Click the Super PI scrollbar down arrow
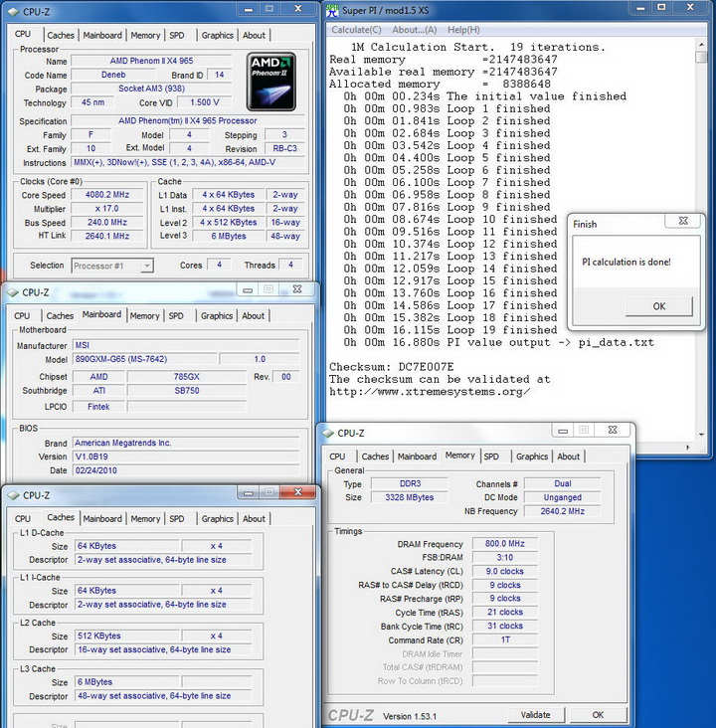 point(701,435)
